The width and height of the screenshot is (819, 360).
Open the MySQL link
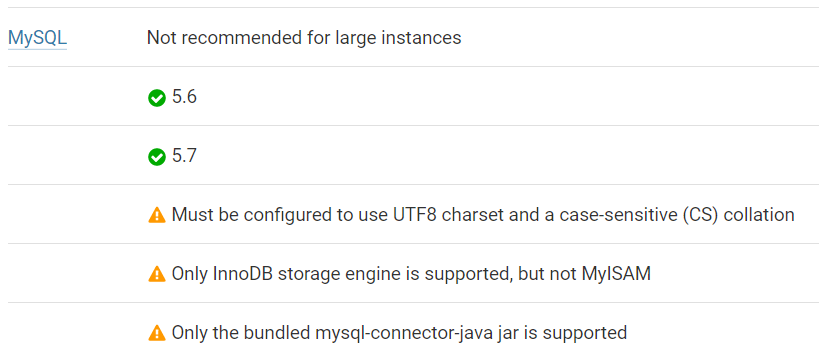[x=38, y=38]
